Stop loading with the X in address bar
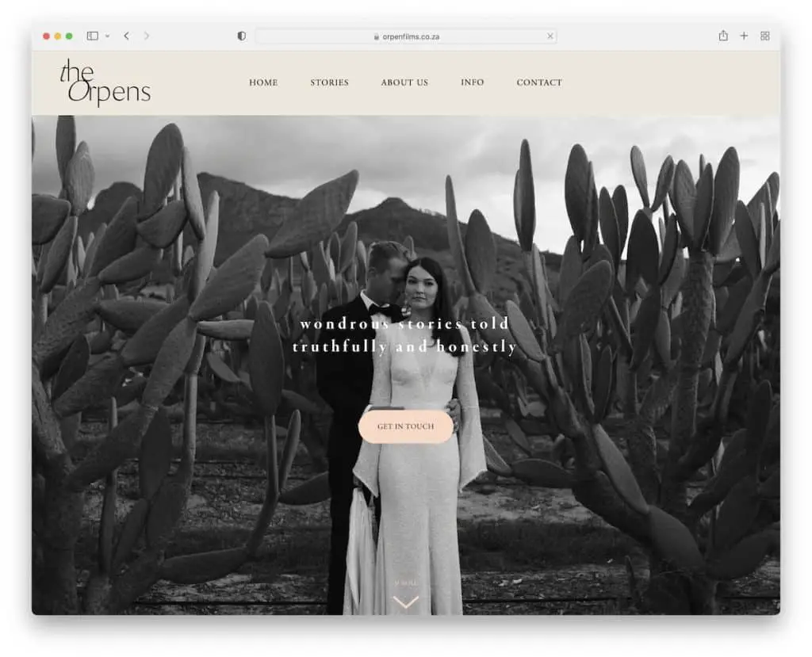 pos(550,36)
